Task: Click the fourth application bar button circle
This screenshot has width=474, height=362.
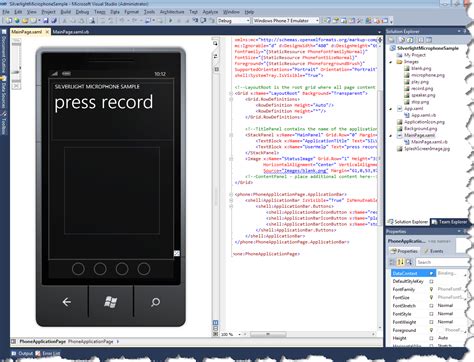Action: (144, 269)
